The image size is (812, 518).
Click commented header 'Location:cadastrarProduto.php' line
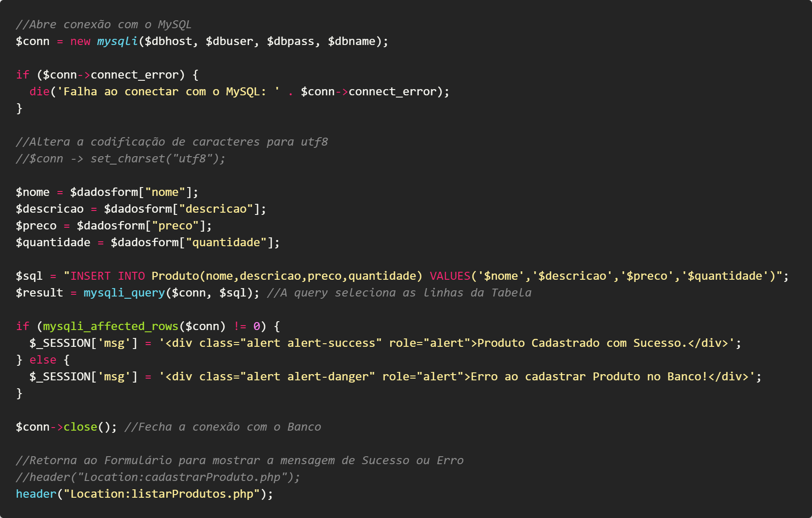pyautogui.click(x=158, y=477)
